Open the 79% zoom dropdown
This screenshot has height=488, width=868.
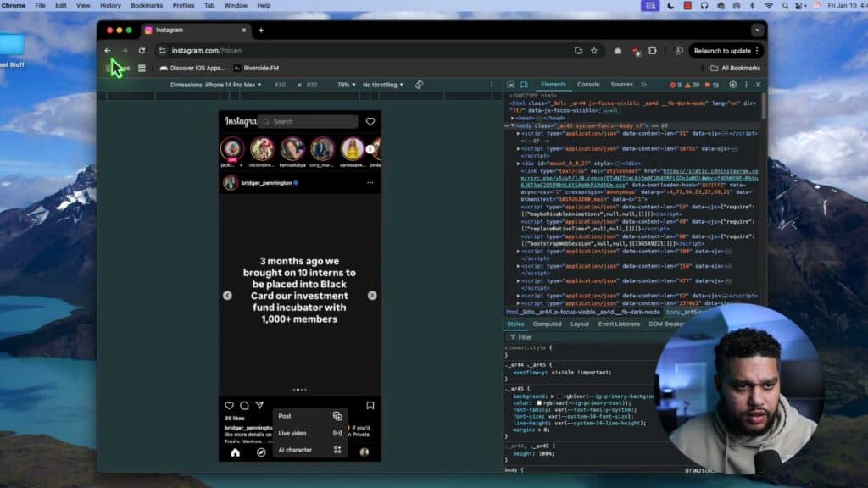pos(347,85)
